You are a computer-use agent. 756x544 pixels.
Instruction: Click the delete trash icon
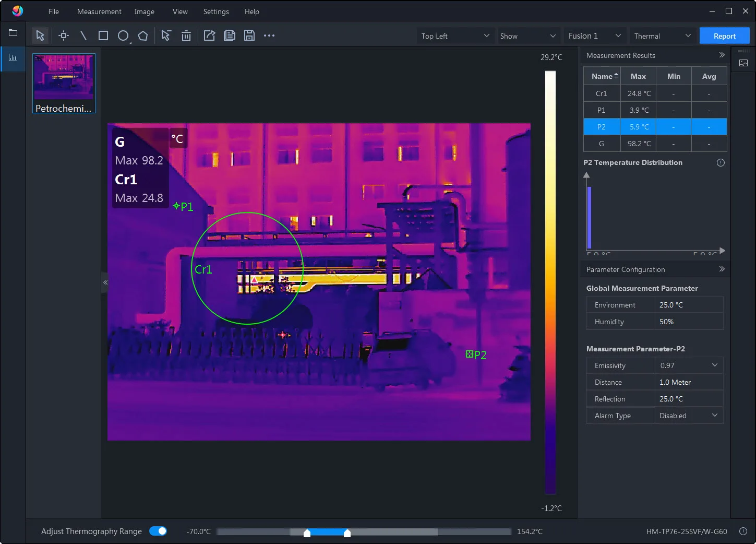(x=186, y=36)
